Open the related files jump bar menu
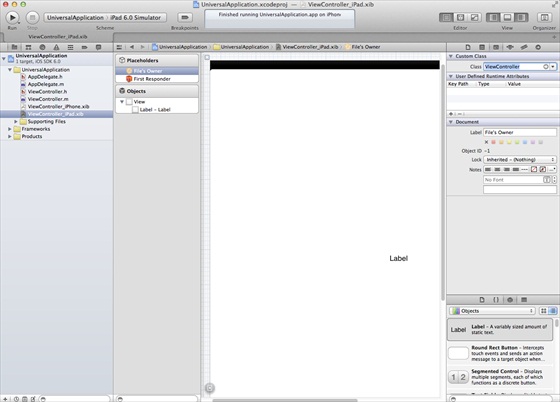This screenshot has height=402, width=560. pos(119,47)
